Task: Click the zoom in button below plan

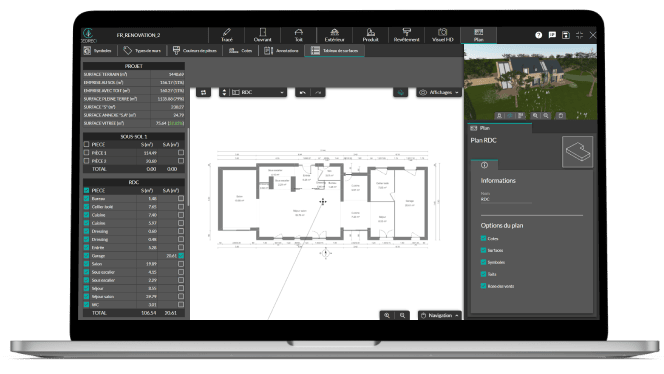Action: pos(387,316)
